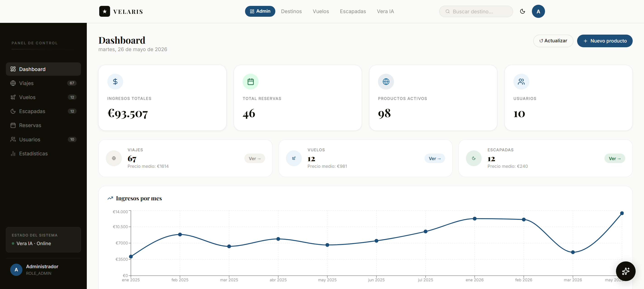Image resolution: width=644 pixels, height=289 pixels.
Task: Click the Ingresos por mes chart title
Action: [x=139, y=198]
